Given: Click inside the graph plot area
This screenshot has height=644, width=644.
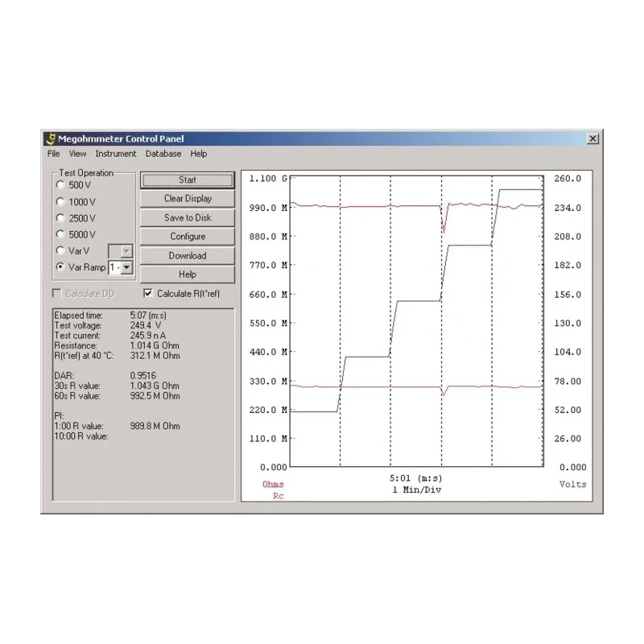Looking at the screenshot, I should tap(416, 321).
